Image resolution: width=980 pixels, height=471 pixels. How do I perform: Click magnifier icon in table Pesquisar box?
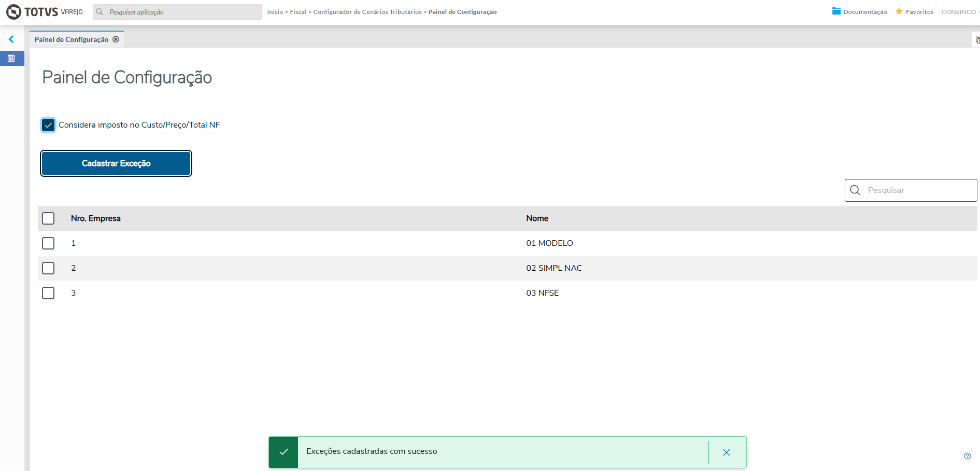point(855,190)
